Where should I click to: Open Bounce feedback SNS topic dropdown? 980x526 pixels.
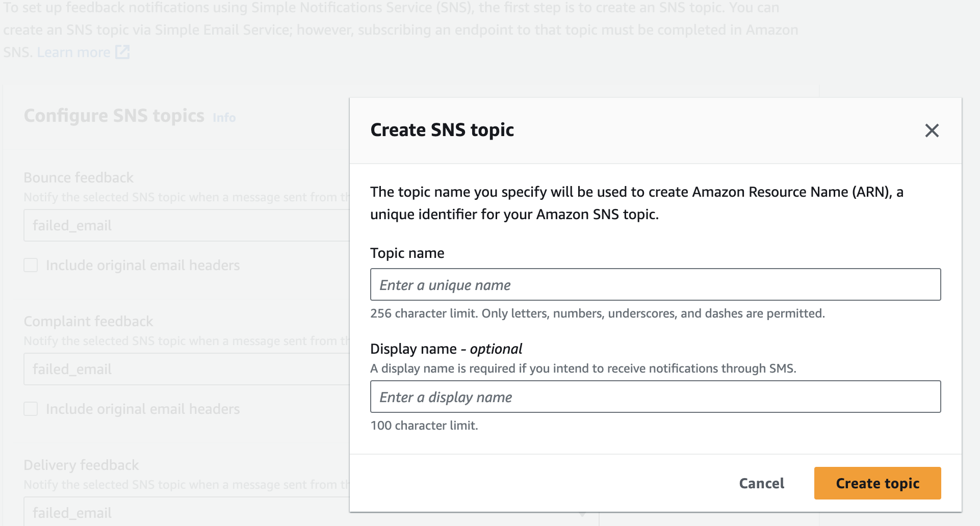[187, 225]
